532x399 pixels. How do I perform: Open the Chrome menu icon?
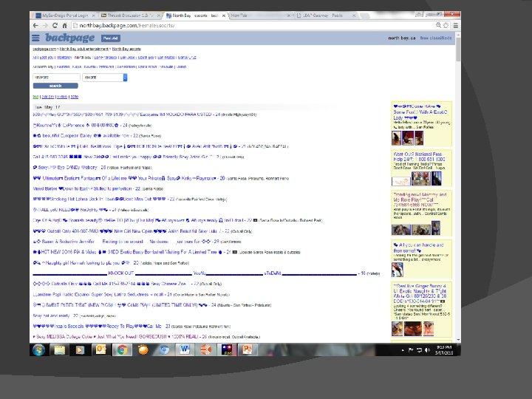click(x=456, y=25)
